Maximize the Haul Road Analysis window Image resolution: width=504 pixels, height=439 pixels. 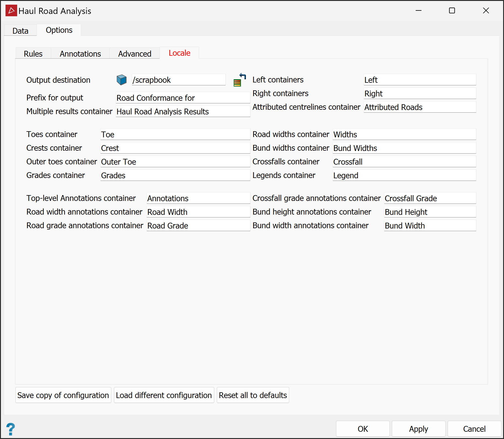point(452,11)
